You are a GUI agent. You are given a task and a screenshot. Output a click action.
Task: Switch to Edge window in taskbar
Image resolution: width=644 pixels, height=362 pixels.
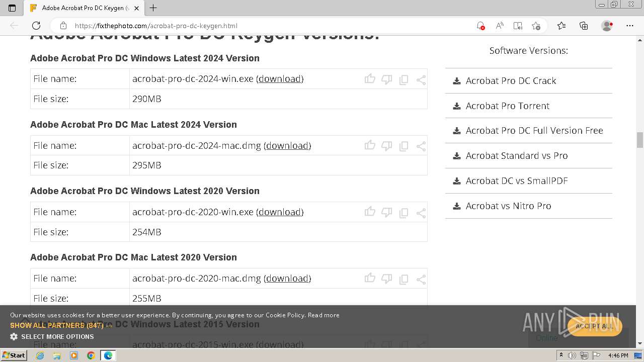pos(108,355)
